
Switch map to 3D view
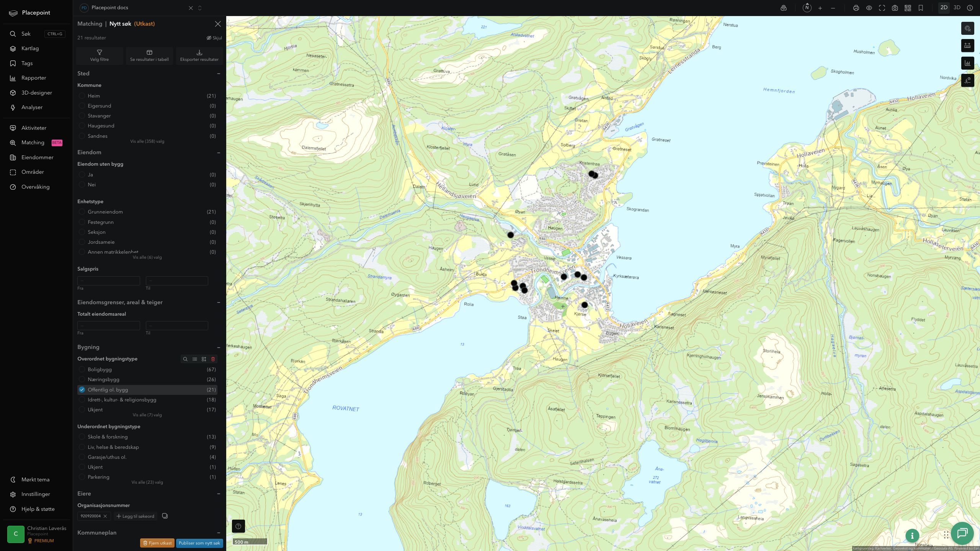coord(957,8)
